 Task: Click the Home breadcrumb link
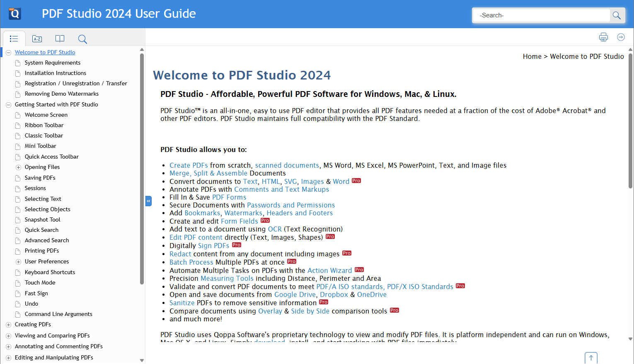(x=532, y=56)
